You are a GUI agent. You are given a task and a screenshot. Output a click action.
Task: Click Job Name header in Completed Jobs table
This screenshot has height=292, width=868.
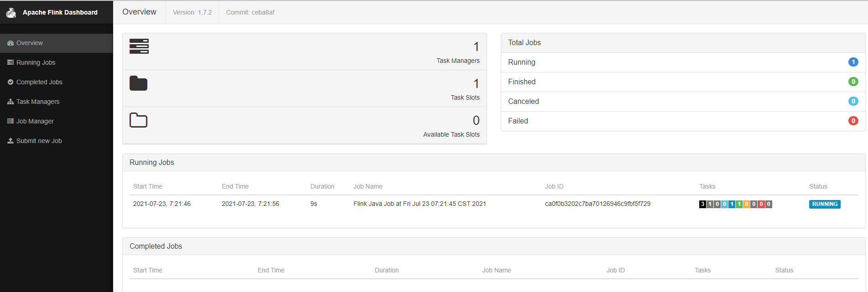point(497,270)
